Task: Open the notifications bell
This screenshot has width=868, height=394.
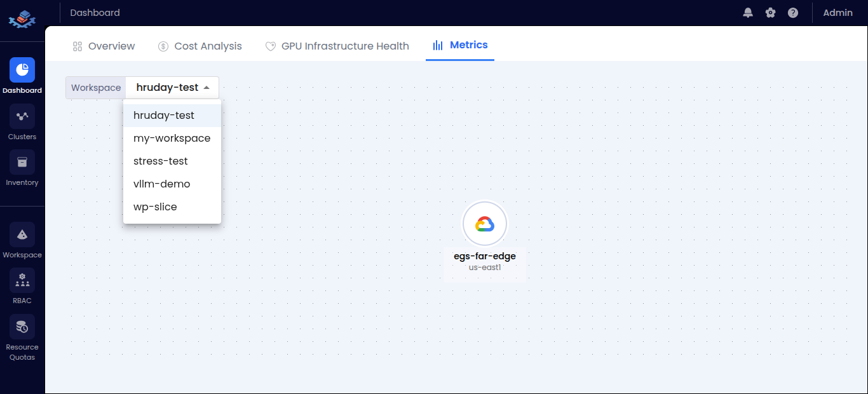Action: [748, 12]
